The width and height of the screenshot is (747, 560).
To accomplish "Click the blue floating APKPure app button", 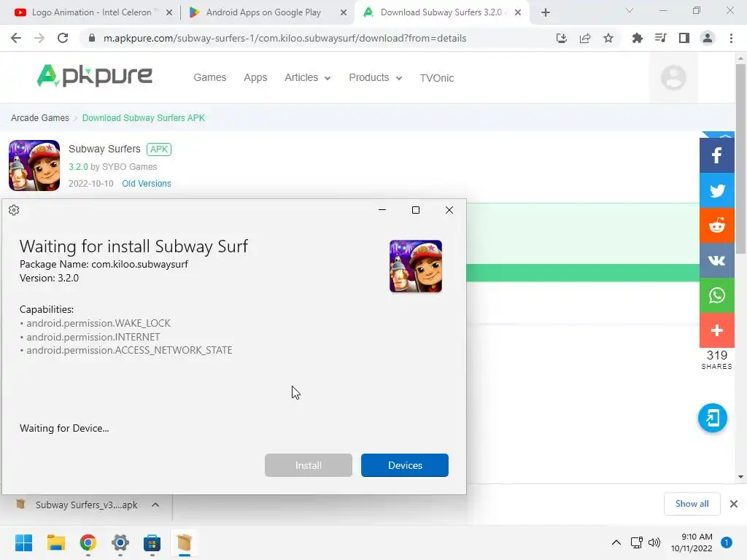I will point(712,418).
